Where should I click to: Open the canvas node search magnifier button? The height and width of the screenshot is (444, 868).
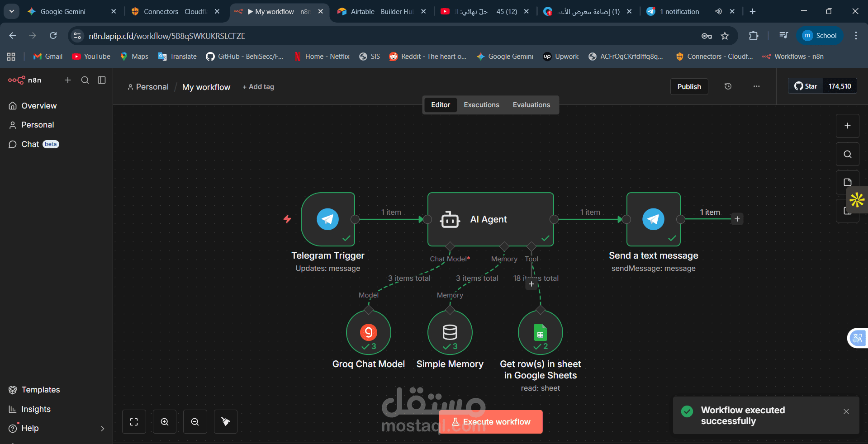point(848,154)
